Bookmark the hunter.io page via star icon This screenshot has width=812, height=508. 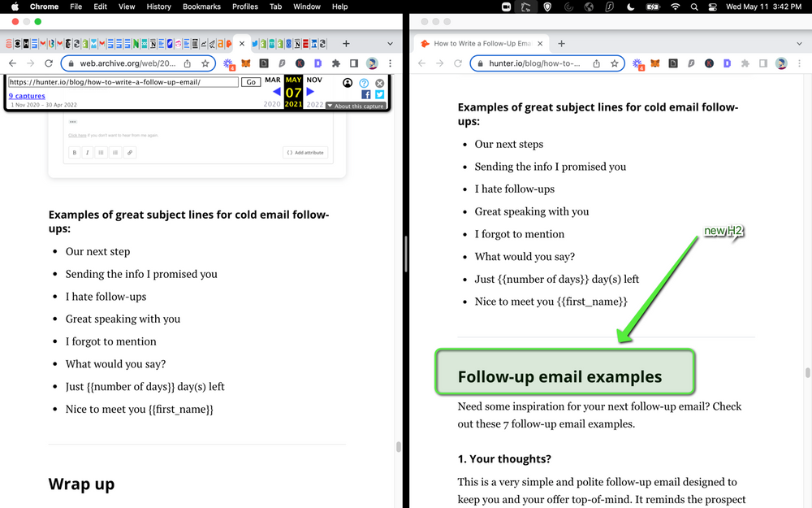[615, 62]
